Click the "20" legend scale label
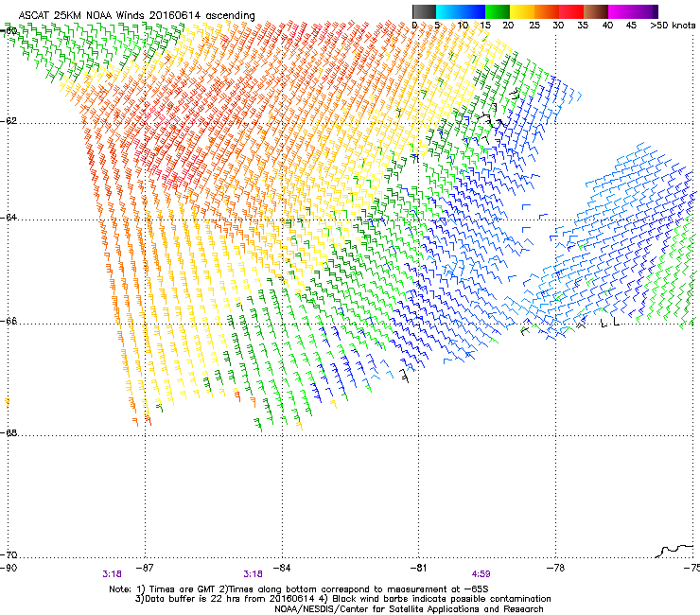700x615 pixels. [508, 26]
